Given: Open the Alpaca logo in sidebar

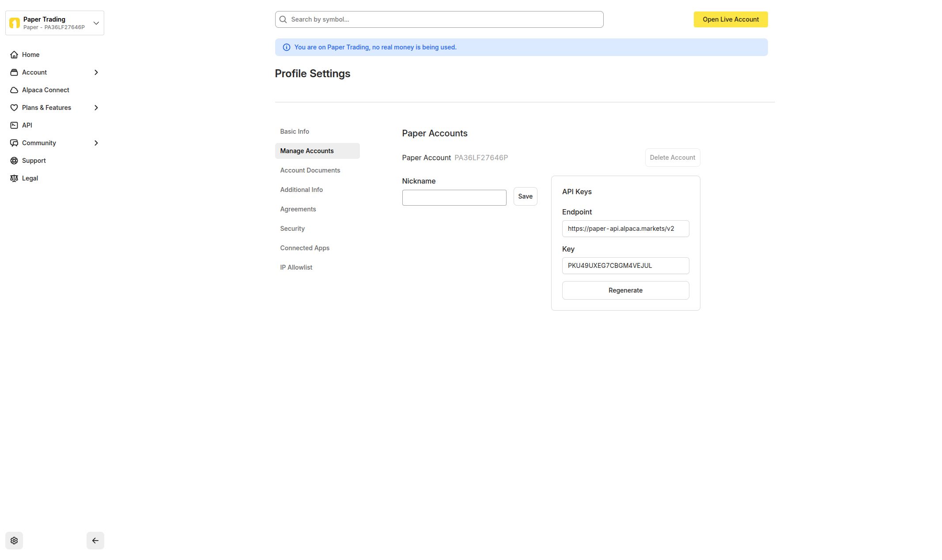Looking at the screenshot, I should pyautogui.click(x=15, y=23).
